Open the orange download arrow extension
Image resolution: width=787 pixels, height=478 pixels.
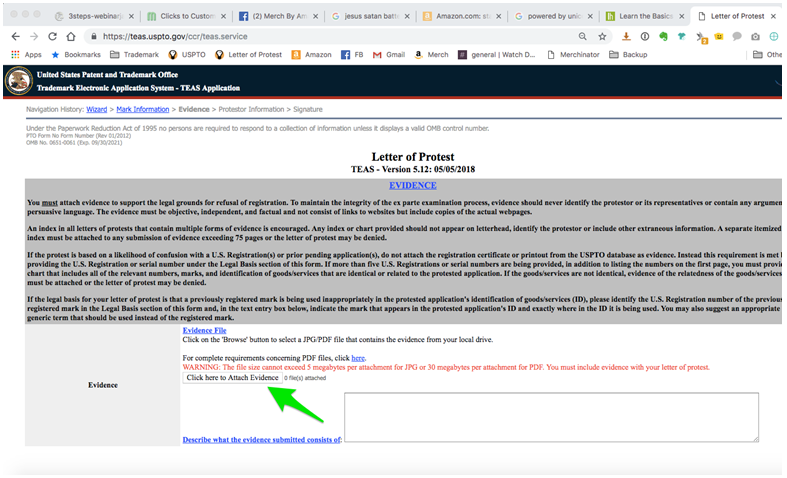626,36
